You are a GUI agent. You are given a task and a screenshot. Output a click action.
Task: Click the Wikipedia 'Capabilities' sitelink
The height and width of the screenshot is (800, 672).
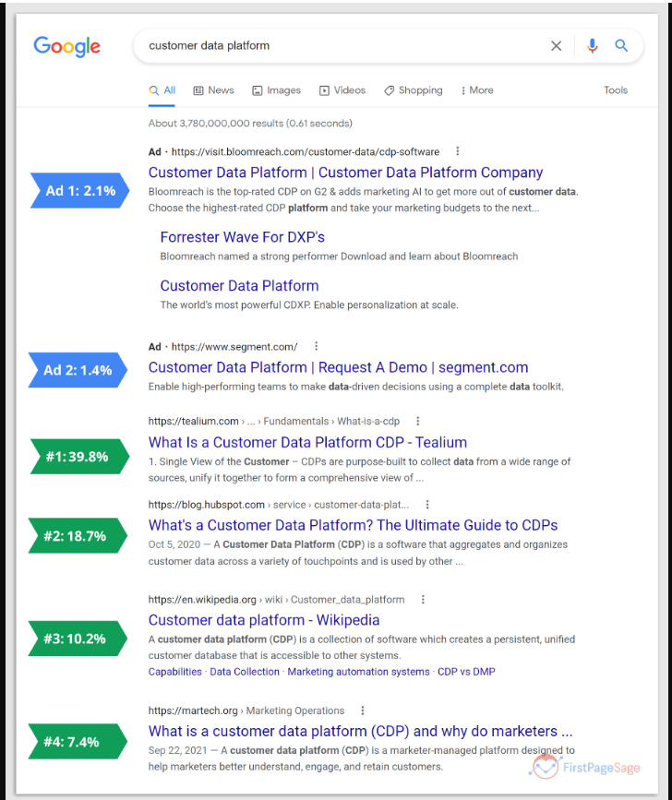[x=175, y=672]
